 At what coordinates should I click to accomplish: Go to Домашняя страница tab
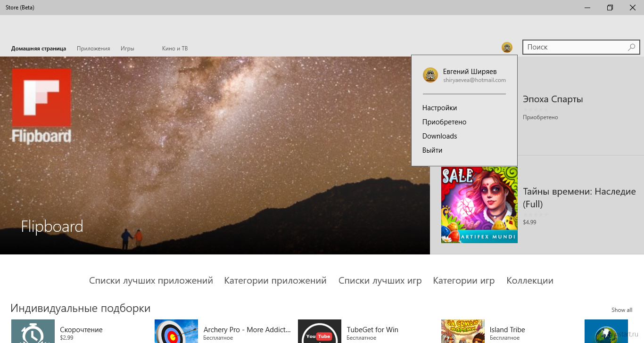tap(39, 49)
